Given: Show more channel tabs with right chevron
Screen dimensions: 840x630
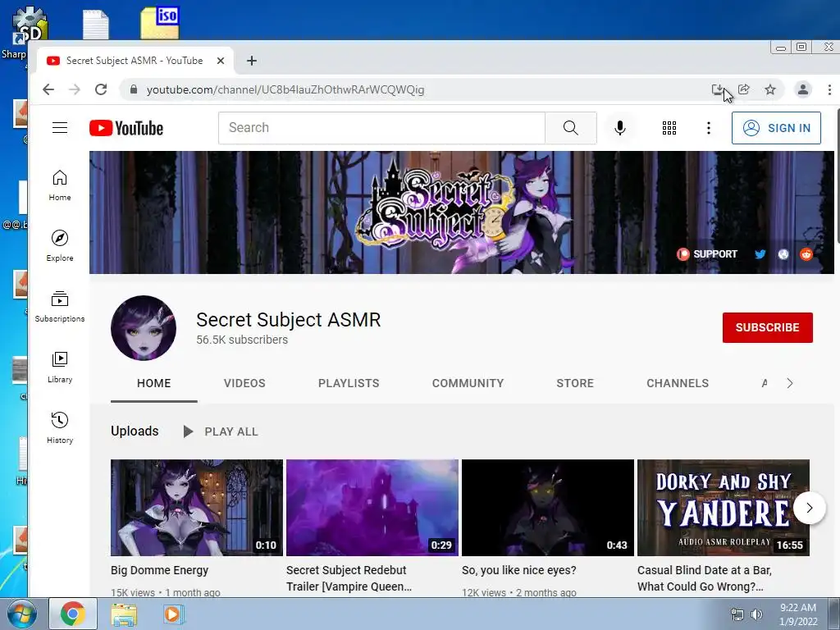Looking at the screenshot, I should (x=790, y=383).
